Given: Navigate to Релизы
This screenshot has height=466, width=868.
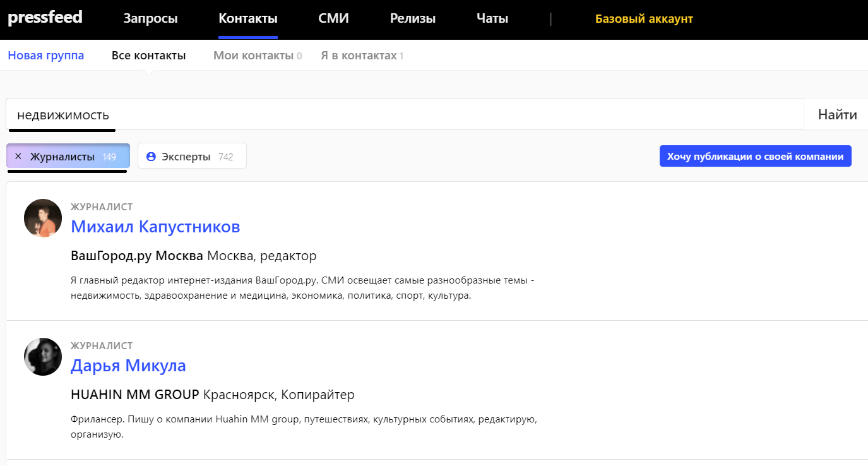Looking at the screenshot, I should (x=413, y=19).
